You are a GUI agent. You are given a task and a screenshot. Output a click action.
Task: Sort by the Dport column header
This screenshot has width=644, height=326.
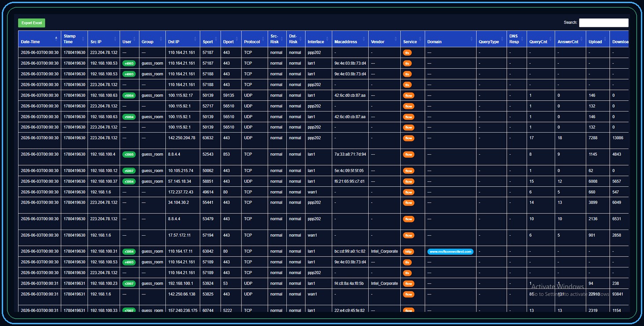click(x=231, y=39)
